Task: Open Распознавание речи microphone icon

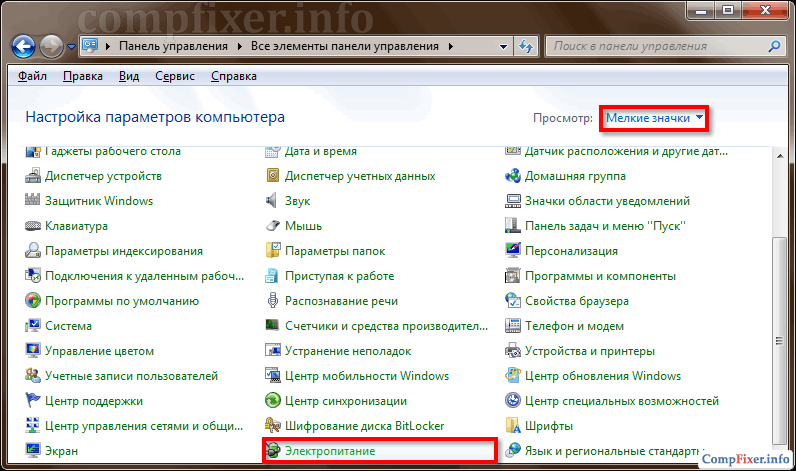Action: [x=273, y=300]
